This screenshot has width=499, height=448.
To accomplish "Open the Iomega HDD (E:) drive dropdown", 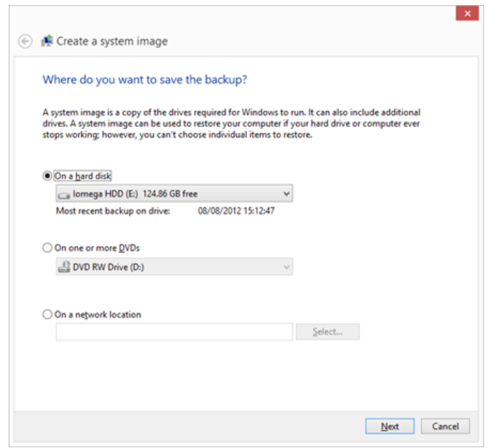I will (174, 194).
